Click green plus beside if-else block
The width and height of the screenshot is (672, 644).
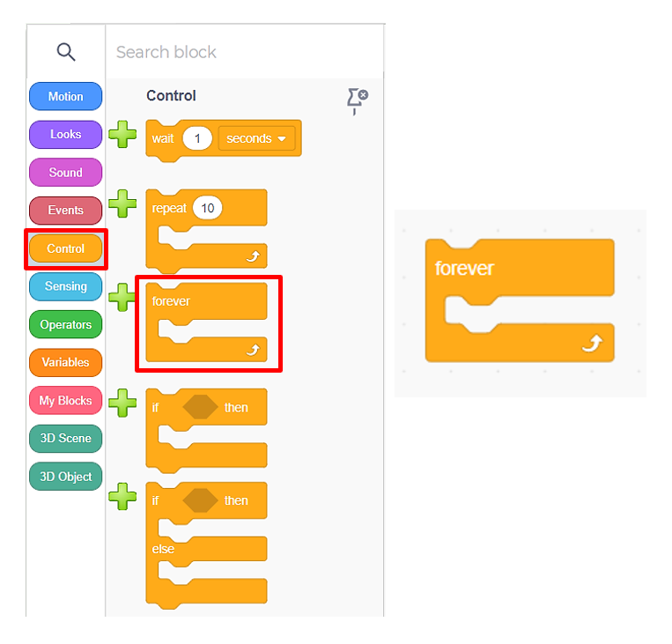tap(122, 497)
